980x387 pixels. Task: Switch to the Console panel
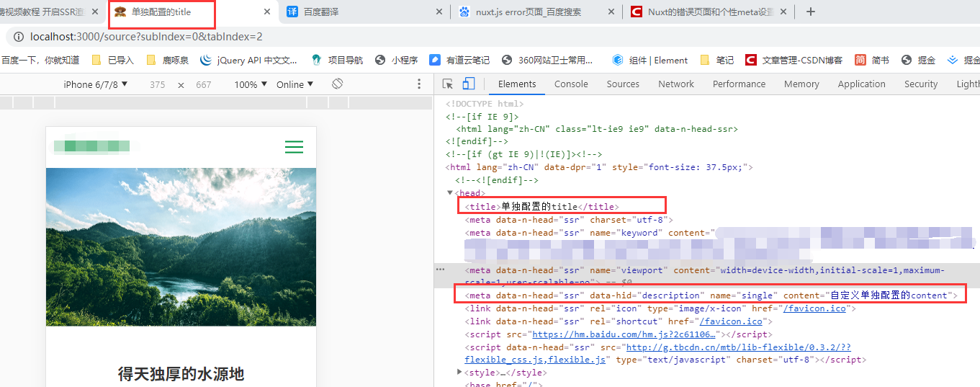tap(571, 84)
